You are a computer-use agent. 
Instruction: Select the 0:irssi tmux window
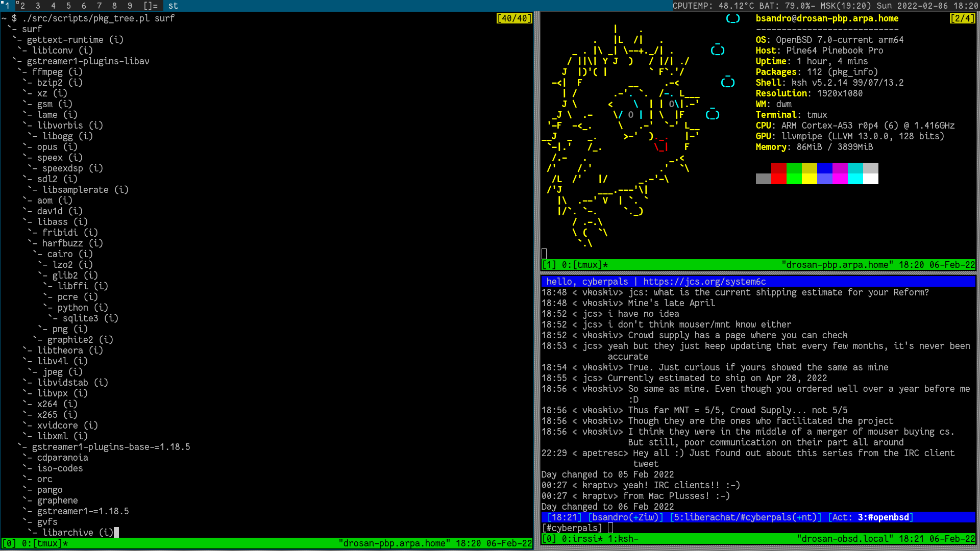click(x=582, y=539)
